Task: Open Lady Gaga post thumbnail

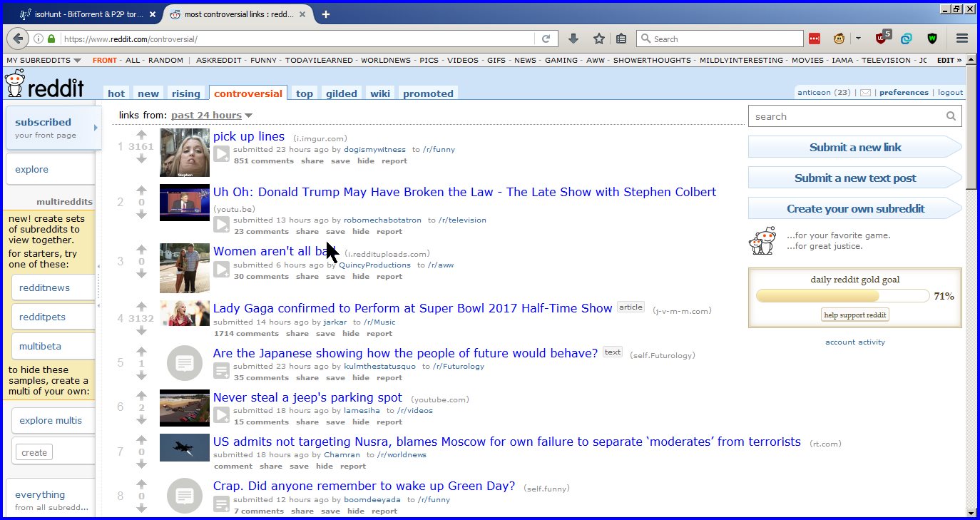Action: click(185, 313)
